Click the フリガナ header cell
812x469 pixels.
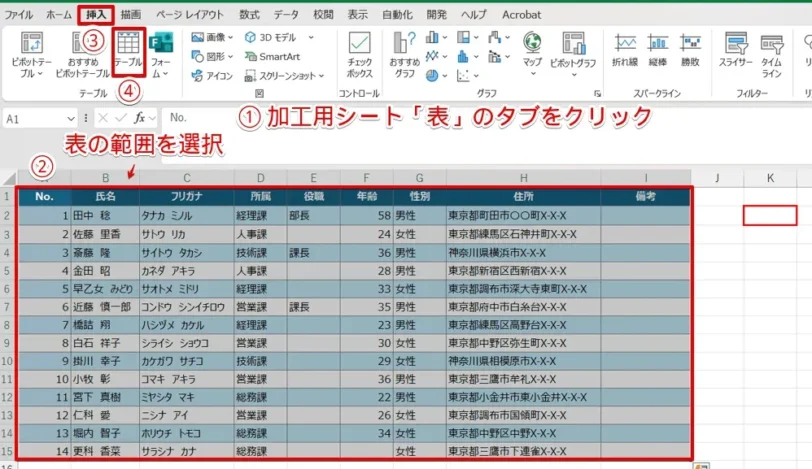coord(186,196)
